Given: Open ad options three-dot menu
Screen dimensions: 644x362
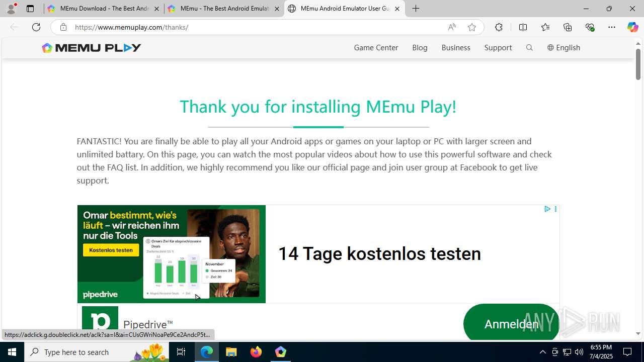Looking at the screenshot, I should pyautogui.click(x=555, y=209).
